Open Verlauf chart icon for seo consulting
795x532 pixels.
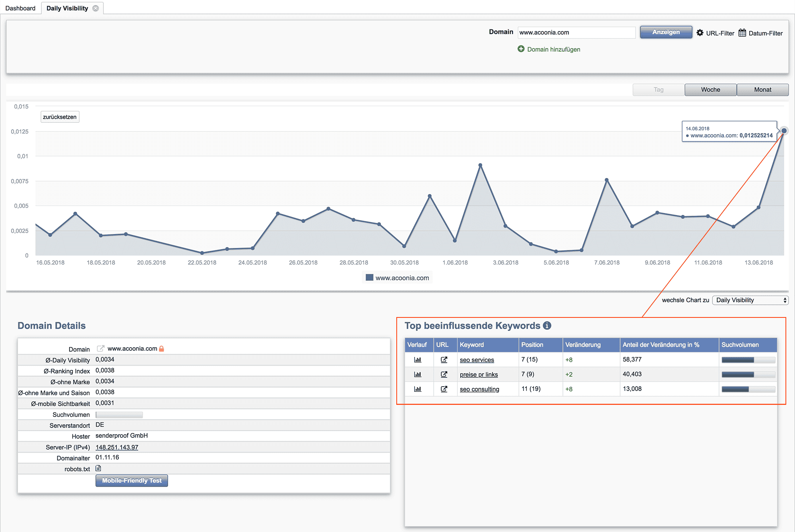[417, 389]
